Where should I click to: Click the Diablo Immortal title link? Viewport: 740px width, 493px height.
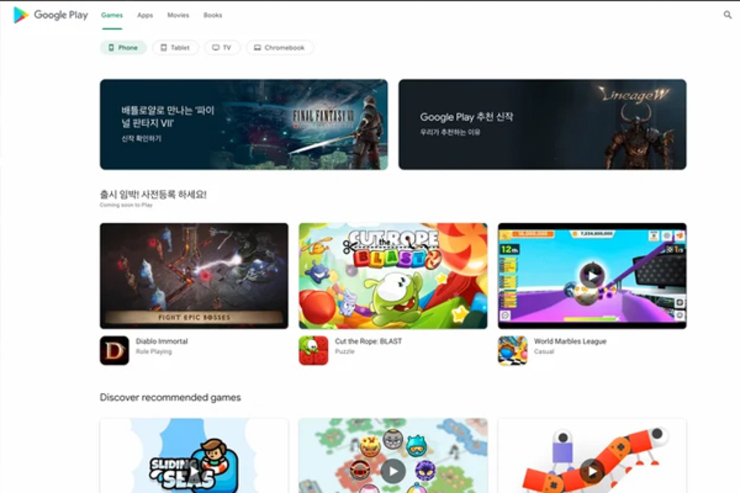point(161,341)
